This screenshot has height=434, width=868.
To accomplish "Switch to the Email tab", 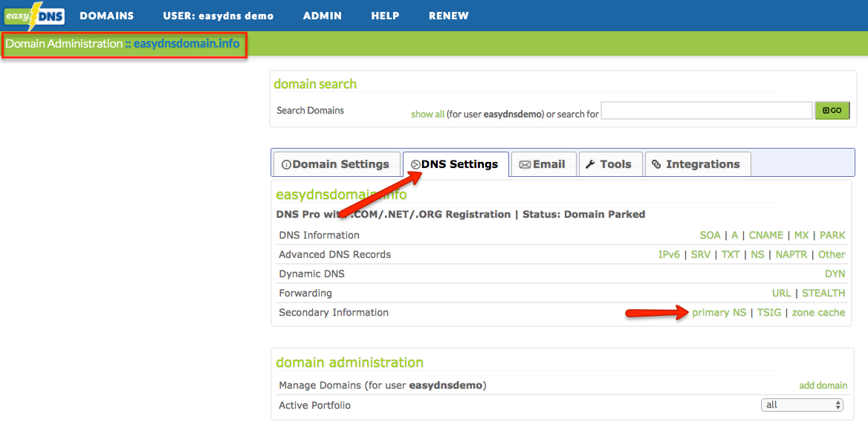I will pyautogui.click(x=543, y=164).
